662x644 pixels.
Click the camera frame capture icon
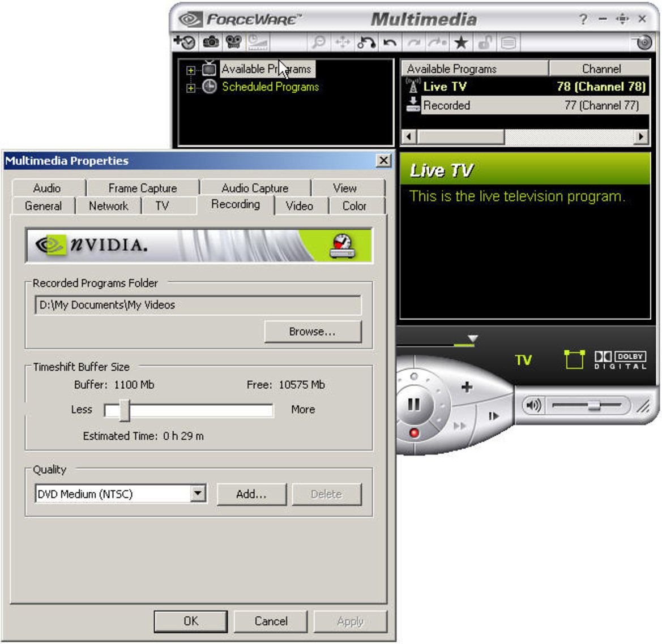pyautogui.click(x=211, y=42)
